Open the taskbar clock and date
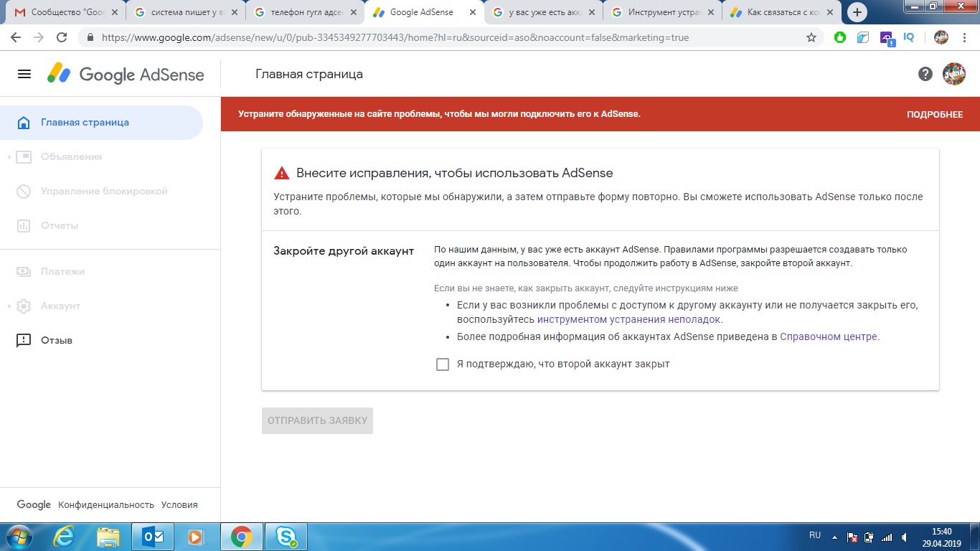Viewport: 980px width, 551px height. [941, 537]
